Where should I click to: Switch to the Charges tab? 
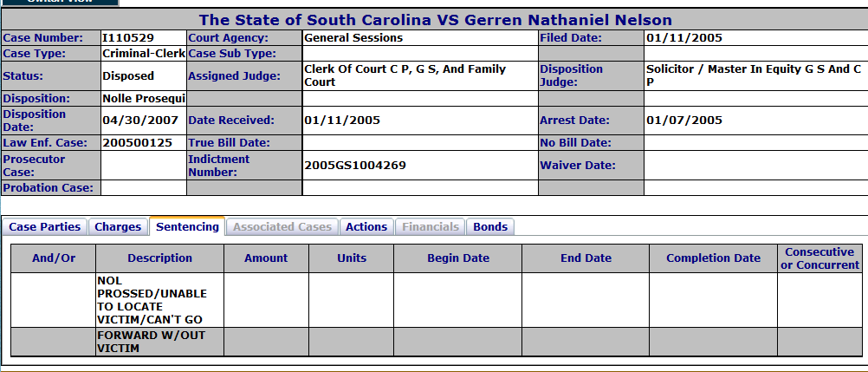click(x=118, y=226)
